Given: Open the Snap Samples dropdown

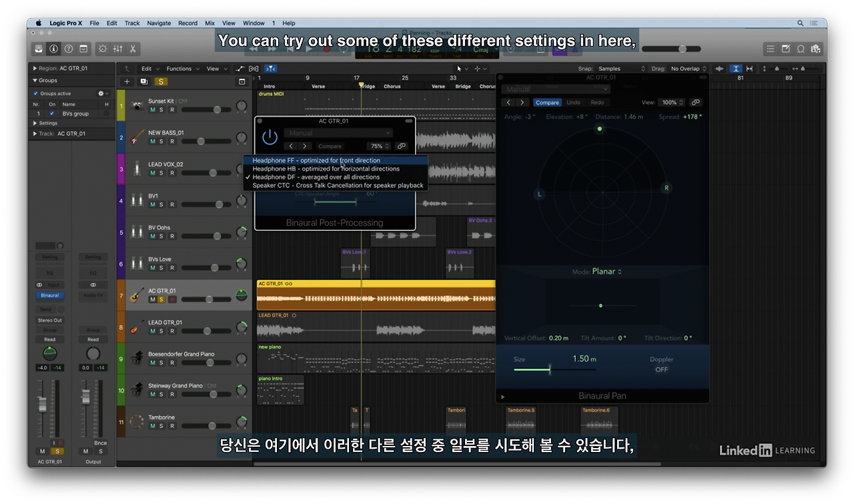Looking at the screenshot, I should click(622, 69).
